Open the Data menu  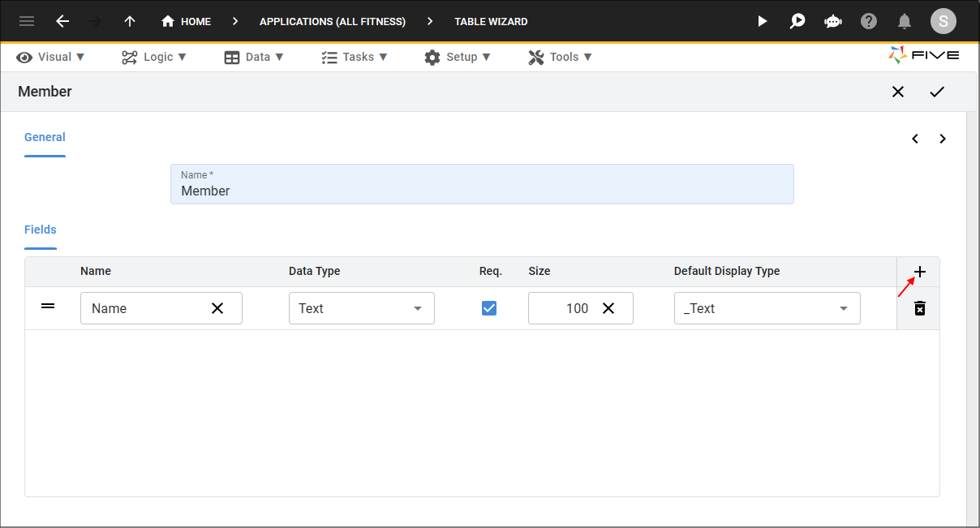[x=254, y=57]
